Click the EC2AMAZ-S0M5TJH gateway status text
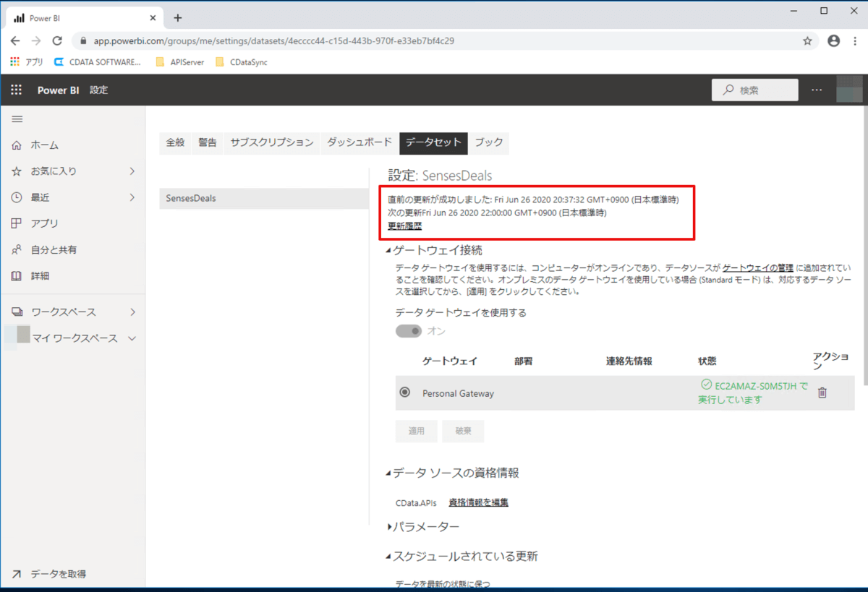The image size is (868, 592). tap(754, 392)
